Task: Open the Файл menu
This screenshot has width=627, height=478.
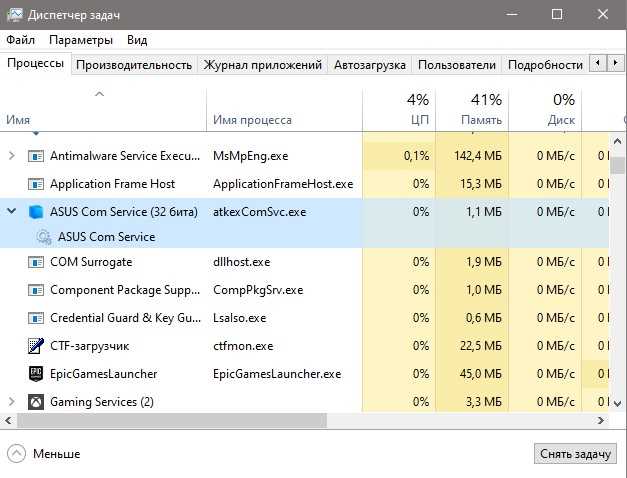Action: tap(20, 40)
